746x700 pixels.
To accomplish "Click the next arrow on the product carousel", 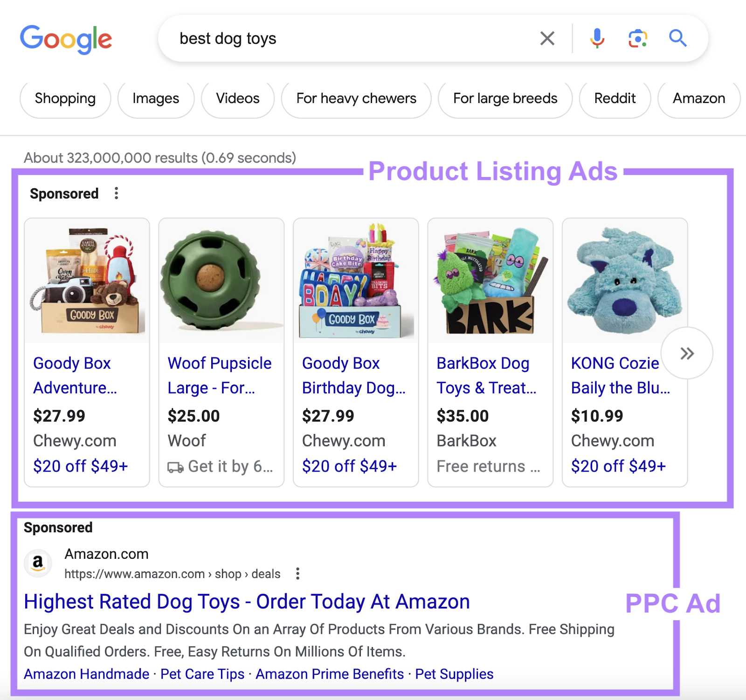I will [686, 353].
